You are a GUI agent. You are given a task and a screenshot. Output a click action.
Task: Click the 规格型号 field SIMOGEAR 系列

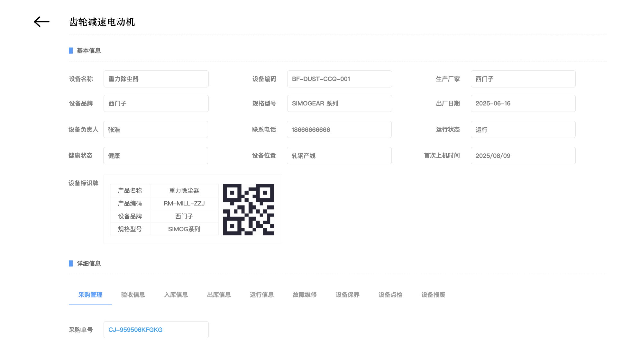coord(340,103)
